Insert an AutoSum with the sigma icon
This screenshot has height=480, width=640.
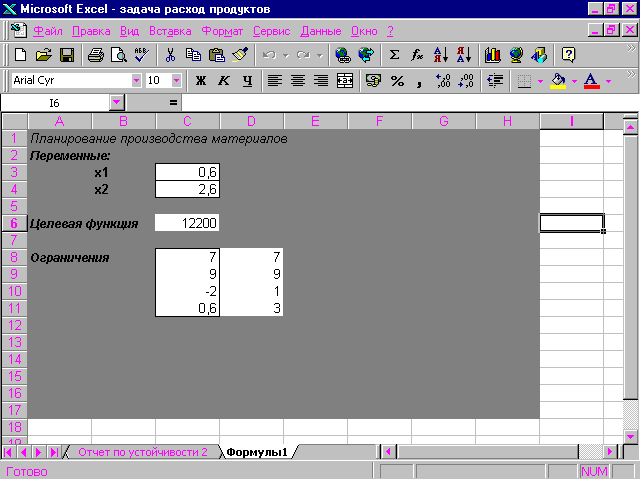394,55
